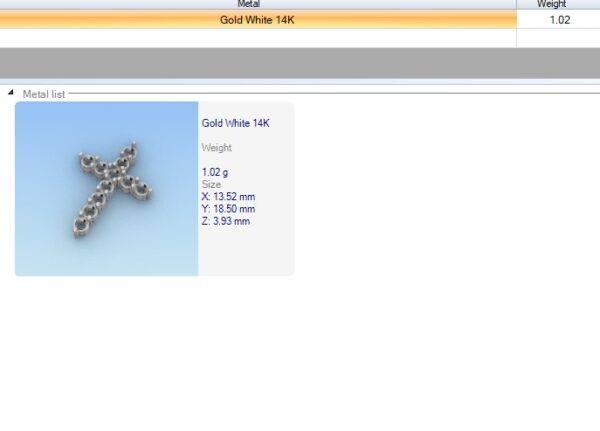Click the gray Weight label in card
Viewport: 600px width, 431px height.
point(217,147)
